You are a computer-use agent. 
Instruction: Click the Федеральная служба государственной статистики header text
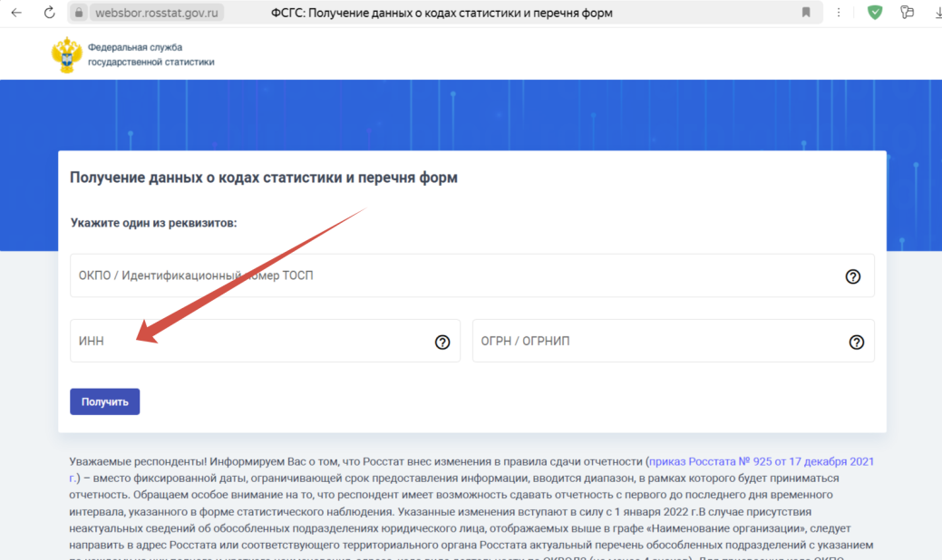point(151,54)
